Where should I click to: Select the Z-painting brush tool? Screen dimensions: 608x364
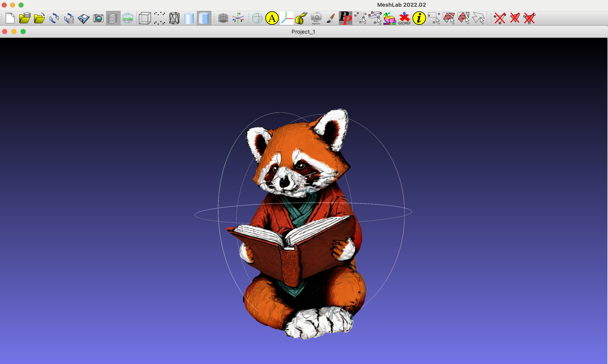[331, 18]
